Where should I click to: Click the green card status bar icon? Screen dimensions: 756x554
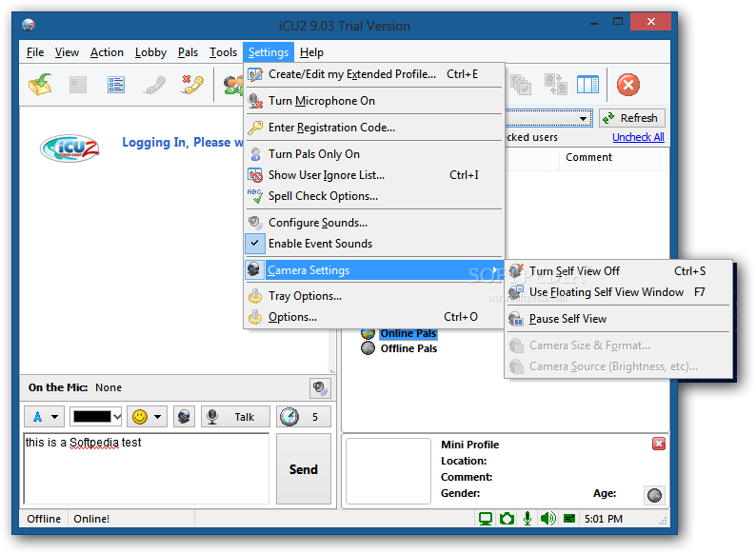(569, 519)
